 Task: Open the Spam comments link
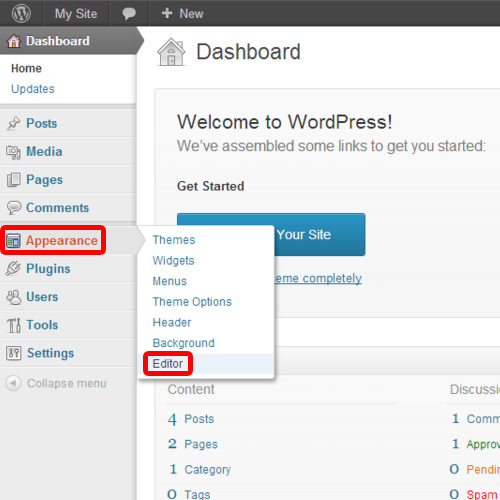[x=482, y=494]
